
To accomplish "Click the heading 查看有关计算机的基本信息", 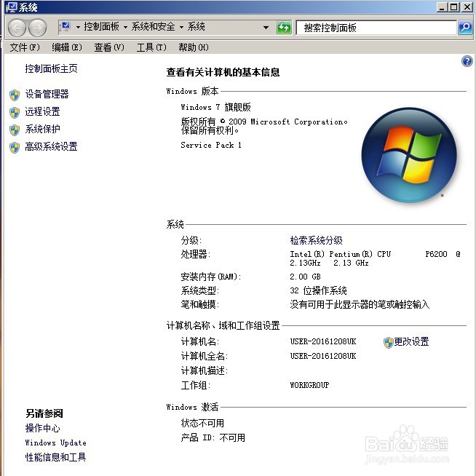I will [x=223, y=72].
